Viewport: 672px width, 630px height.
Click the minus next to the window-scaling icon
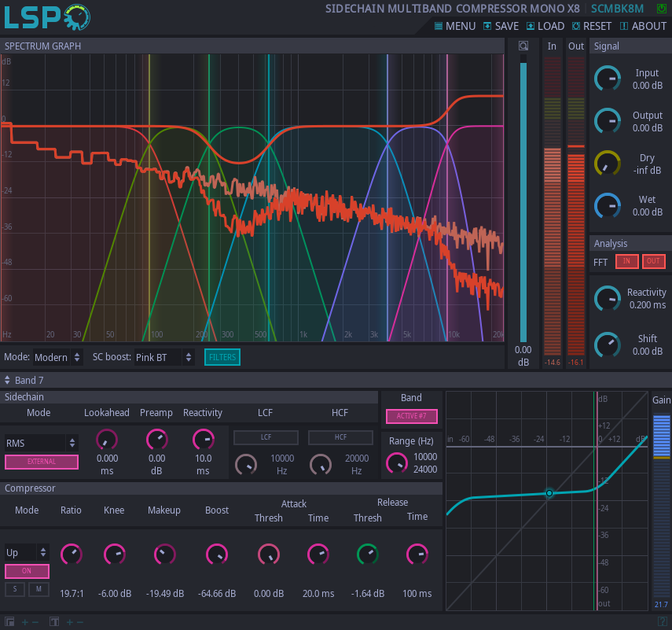[x=35, y=622]
